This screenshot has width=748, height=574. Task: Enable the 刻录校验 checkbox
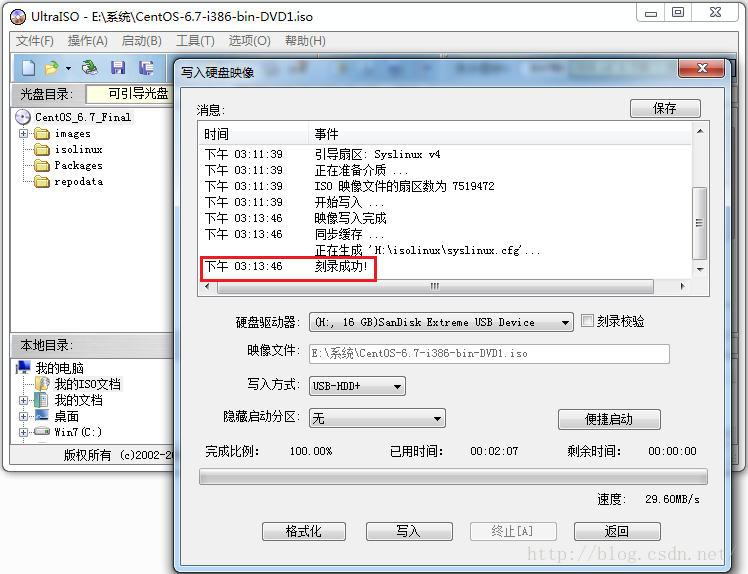tap(587, 321)
